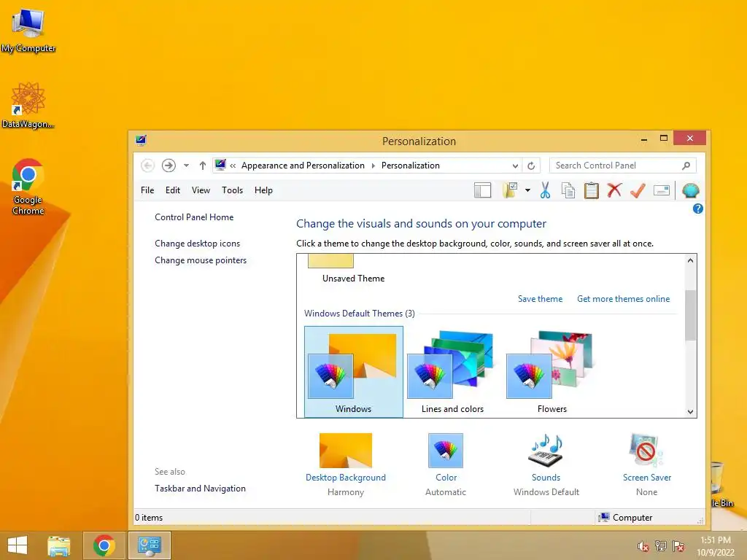Click the teal shell icon in toolbar
The height and width of the screenshot is (560, 747).
click(x=690, y=190)
